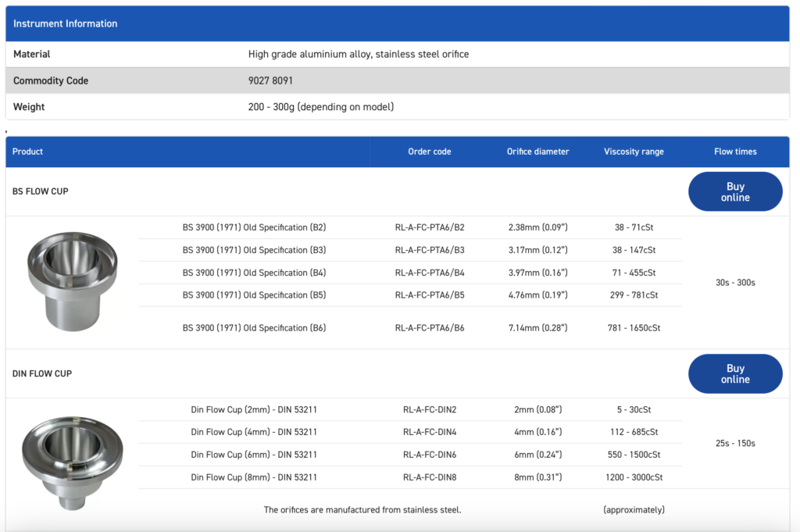Click the Flow times column header

coord(735,152)
